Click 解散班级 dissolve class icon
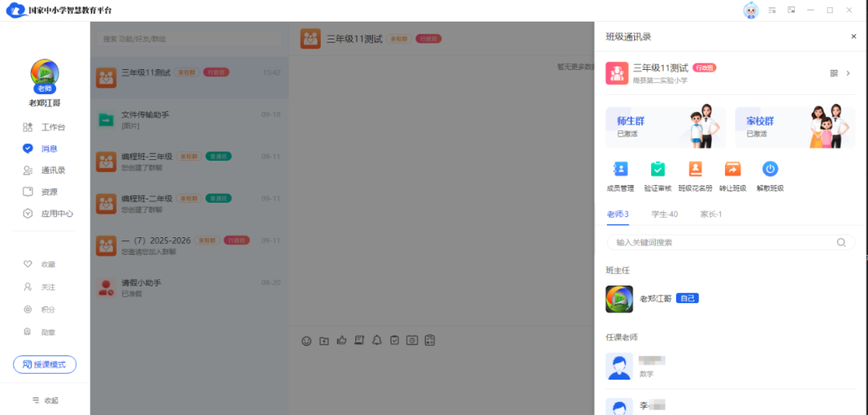The image size is (868, 415). click(x=770, y=169)
